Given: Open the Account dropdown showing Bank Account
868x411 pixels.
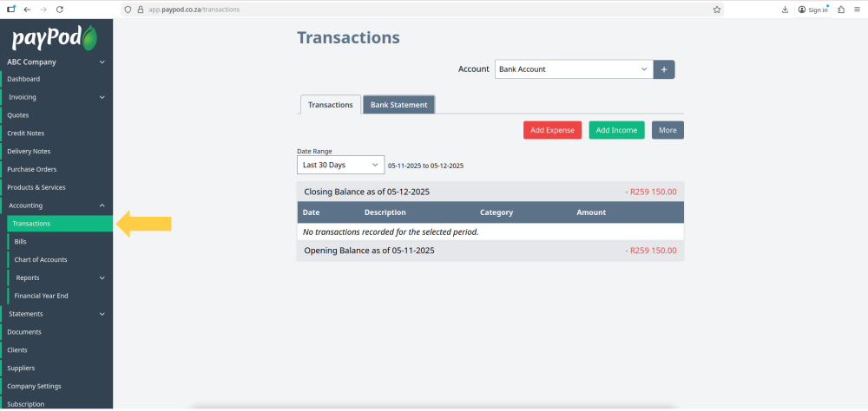Looking at the screenshot, I should click(x=574, y=69).
